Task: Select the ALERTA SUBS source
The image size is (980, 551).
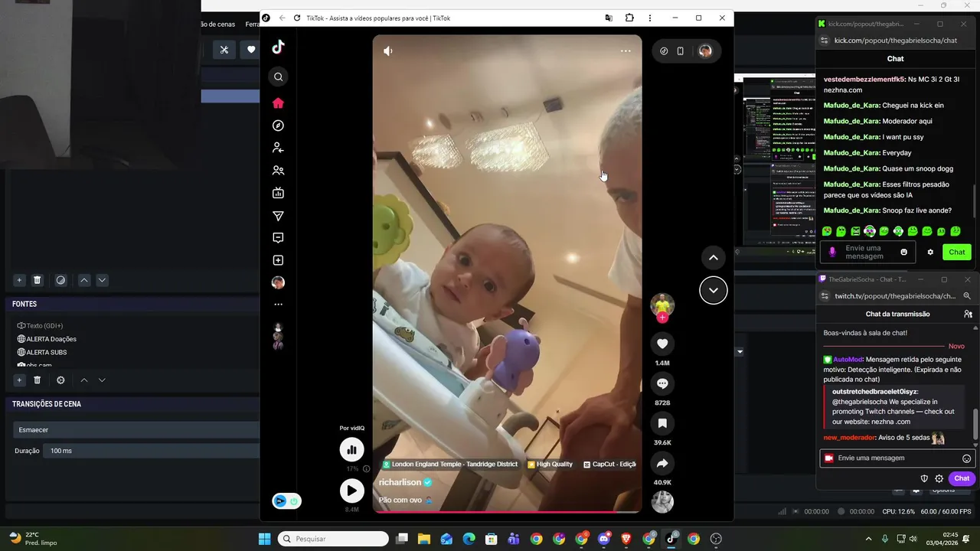Action: 47,353
